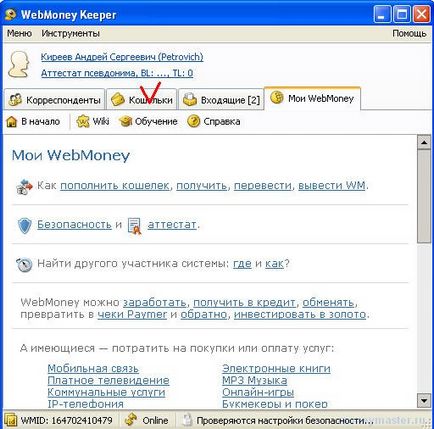This screenshot has width=434, height=429.
Task: Open Обучение from the toolbar
Action: tap(148, 121)
